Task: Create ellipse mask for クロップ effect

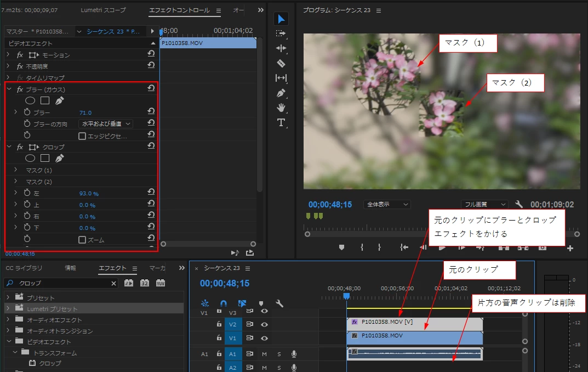Action: coord(30,159)
